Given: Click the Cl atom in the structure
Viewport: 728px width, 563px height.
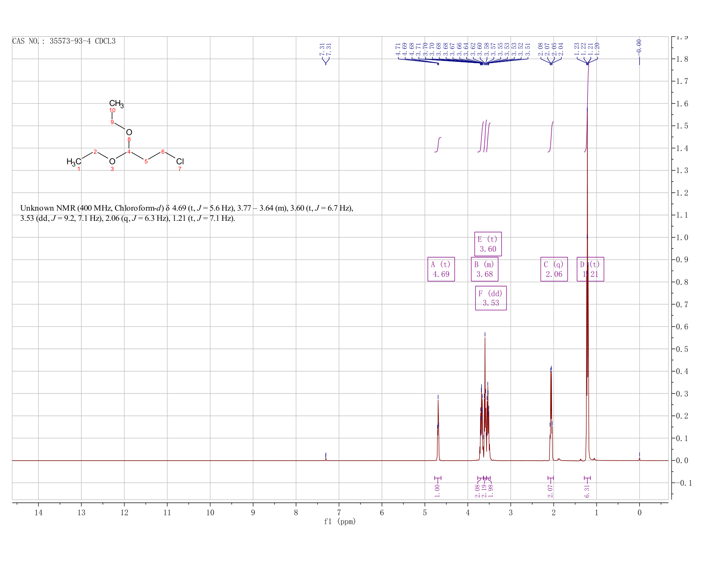Looking at the screenshot, I should [x=180, y=162].
